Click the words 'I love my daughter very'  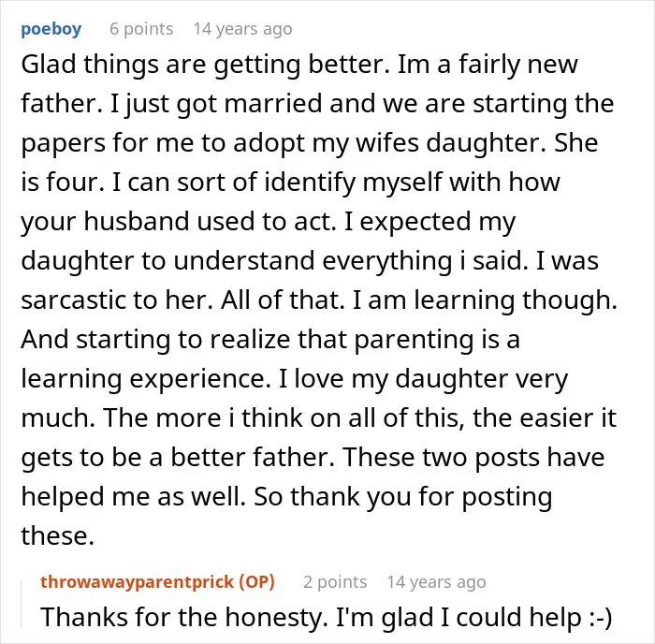point(423,378)
